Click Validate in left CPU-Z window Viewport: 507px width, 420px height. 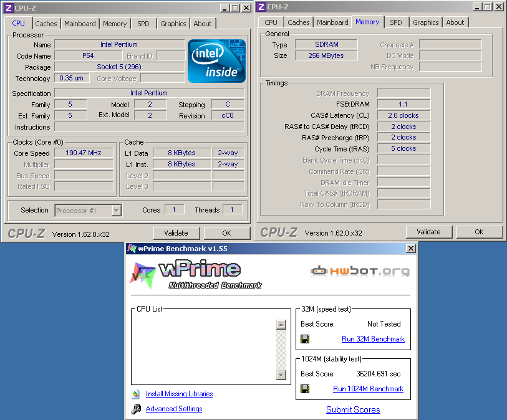point(176,233)
